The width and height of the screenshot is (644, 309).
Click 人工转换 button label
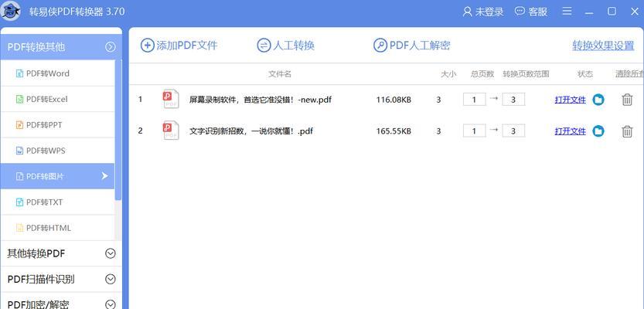coord(294,46)
